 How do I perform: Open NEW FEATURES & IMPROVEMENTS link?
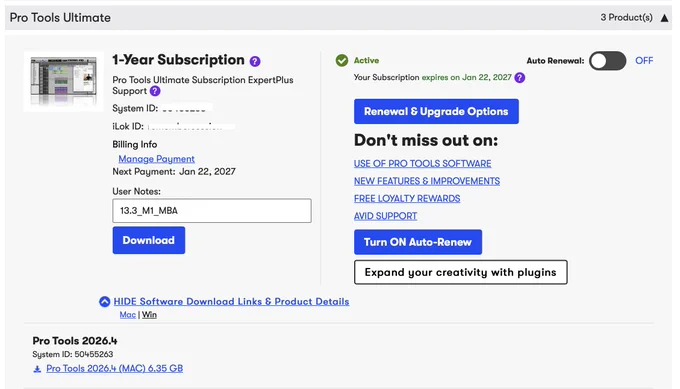point(427,181)
